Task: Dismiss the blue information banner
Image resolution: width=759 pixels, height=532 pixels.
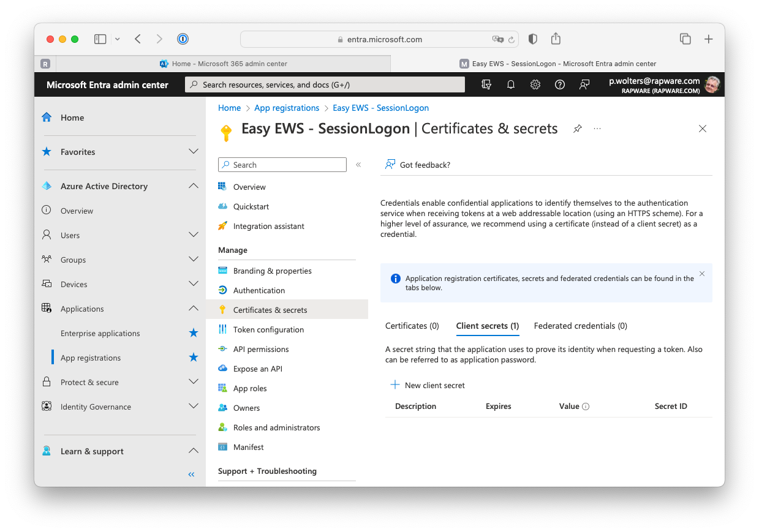Action: pos(702,274)
